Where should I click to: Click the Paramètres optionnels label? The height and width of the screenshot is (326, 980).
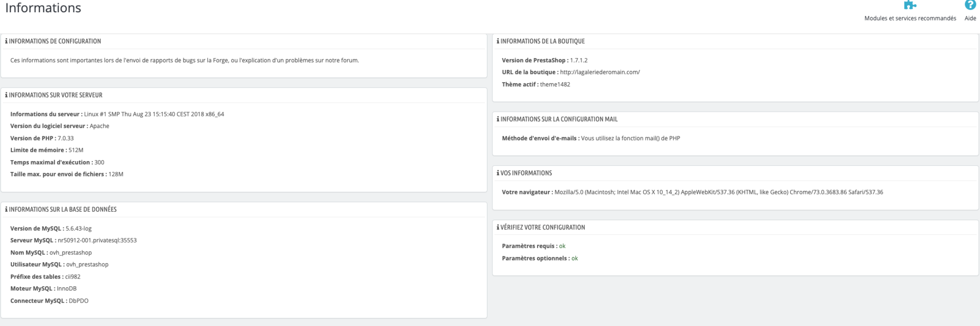click(x=536, y=259)
